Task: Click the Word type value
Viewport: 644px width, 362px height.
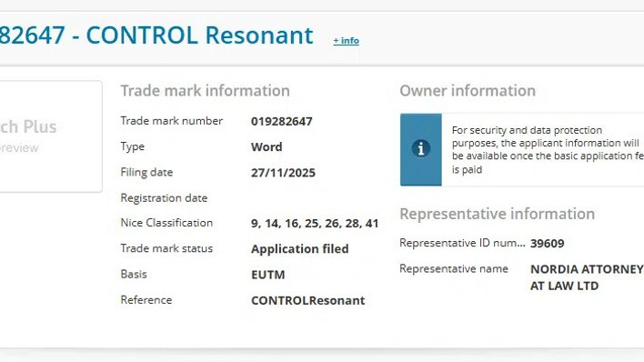Action: [x=267, y=146]
